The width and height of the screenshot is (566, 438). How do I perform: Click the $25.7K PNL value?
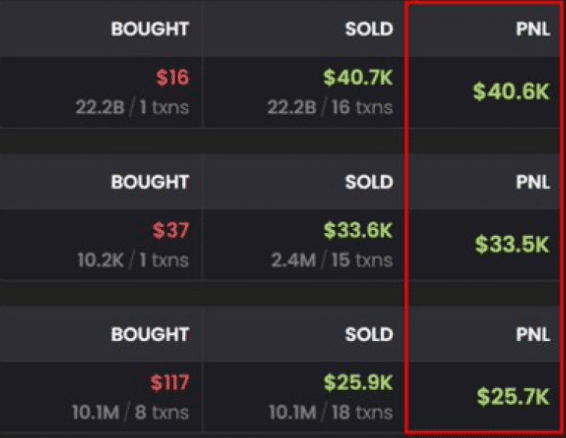[513, 396]
